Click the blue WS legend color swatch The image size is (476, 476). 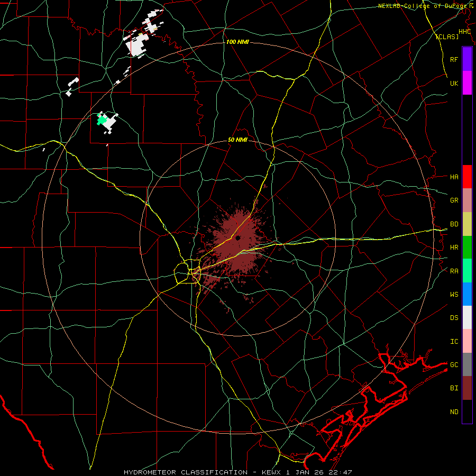click(467, 294)
